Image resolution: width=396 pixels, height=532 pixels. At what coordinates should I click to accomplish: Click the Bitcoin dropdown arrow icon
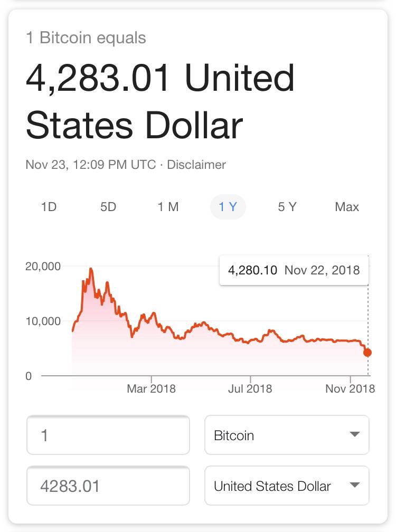(x=354, y=435)
